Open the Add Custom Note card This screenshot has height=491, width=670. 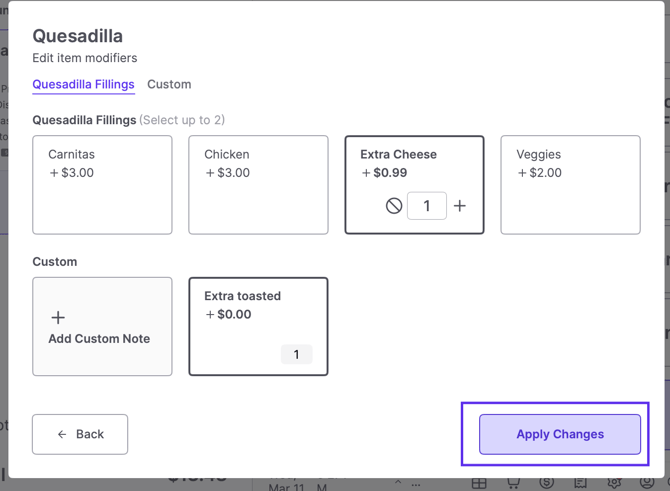(x=102, y=327)
